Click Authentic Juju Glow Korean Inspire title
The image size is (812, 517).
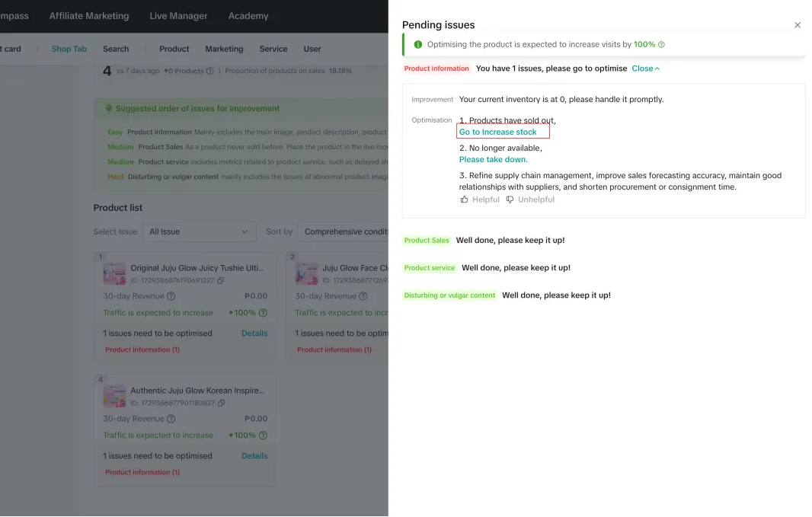197,391
